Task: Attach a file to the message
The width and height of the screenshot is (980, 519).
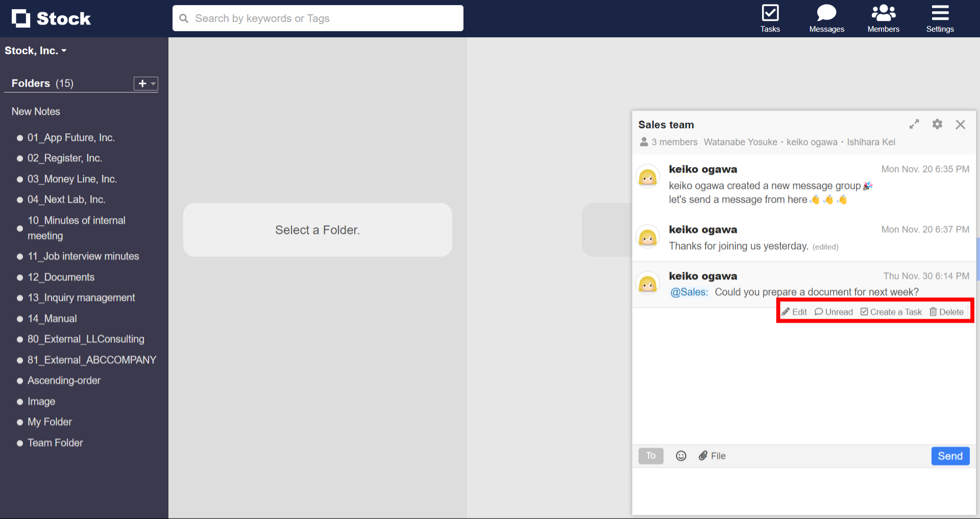Action: tap(712, 456)
